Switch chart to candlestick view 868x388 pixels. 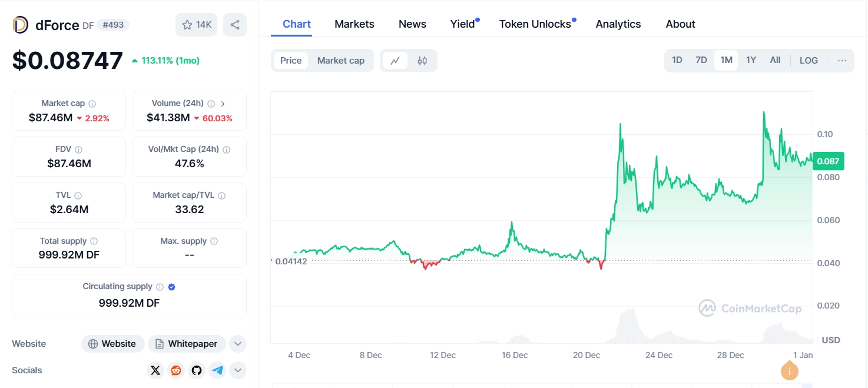coord(423,60)
